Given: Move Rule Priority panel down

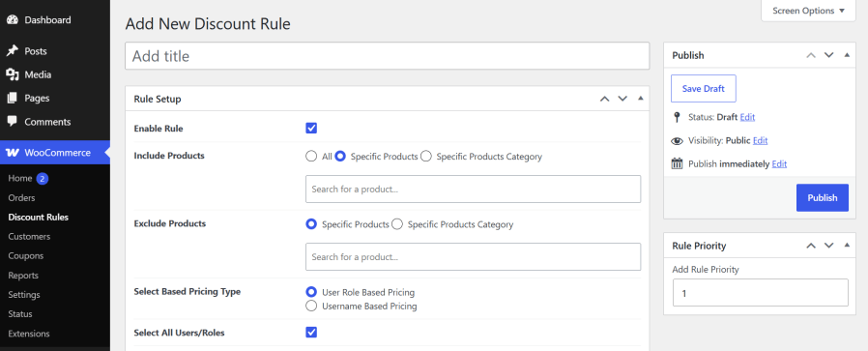Looking at the screenshot, I should coord(828,246).
